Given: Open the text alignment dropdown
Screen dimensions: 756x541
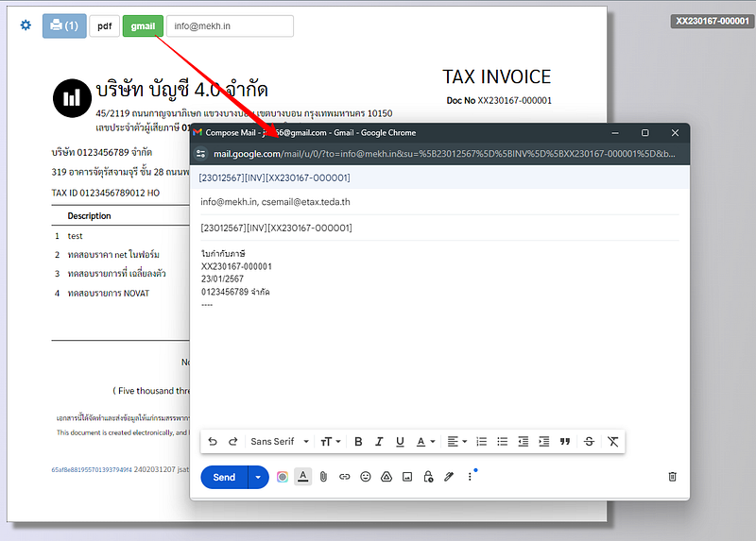Looking at the screenshot, I should [x=456, y=441].
